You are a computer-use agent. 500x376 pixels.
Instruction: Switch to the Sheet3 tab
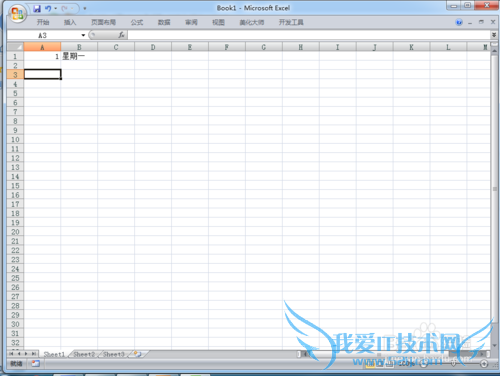click(114, 354)
